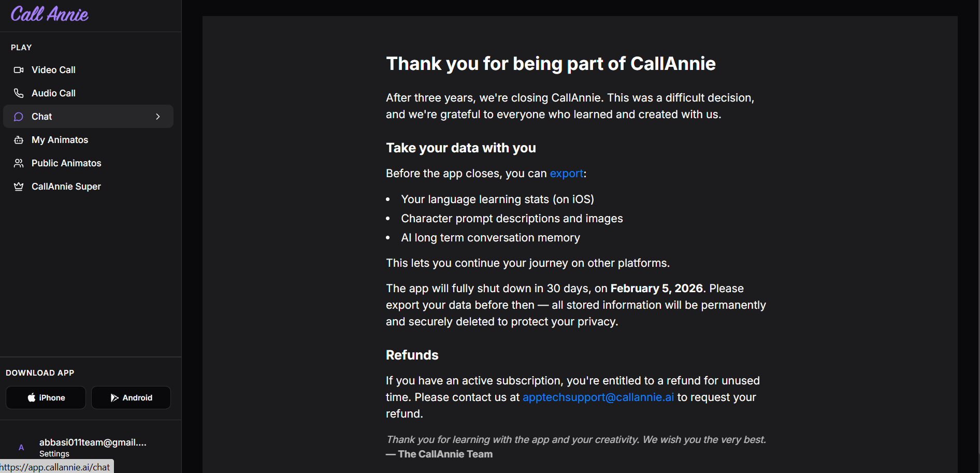This screenshot has width=980, height=473.
Task: Click the Public Animatos people icon
Action: click(19, 163)
